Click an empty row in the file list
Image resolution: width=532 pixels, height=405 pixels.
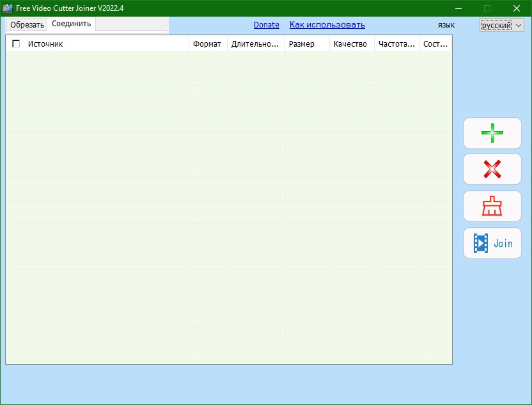192,192
